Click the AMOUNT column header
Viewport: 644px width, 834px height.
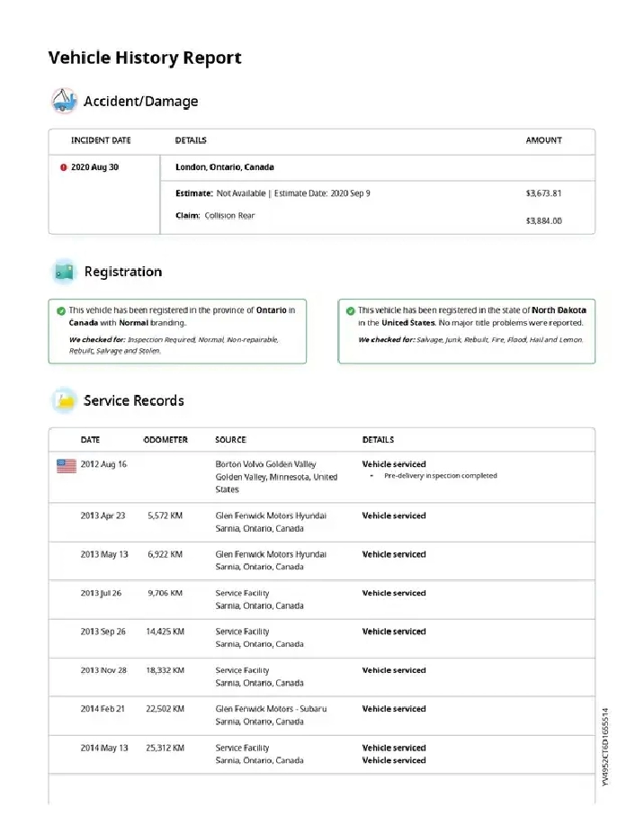543,140
